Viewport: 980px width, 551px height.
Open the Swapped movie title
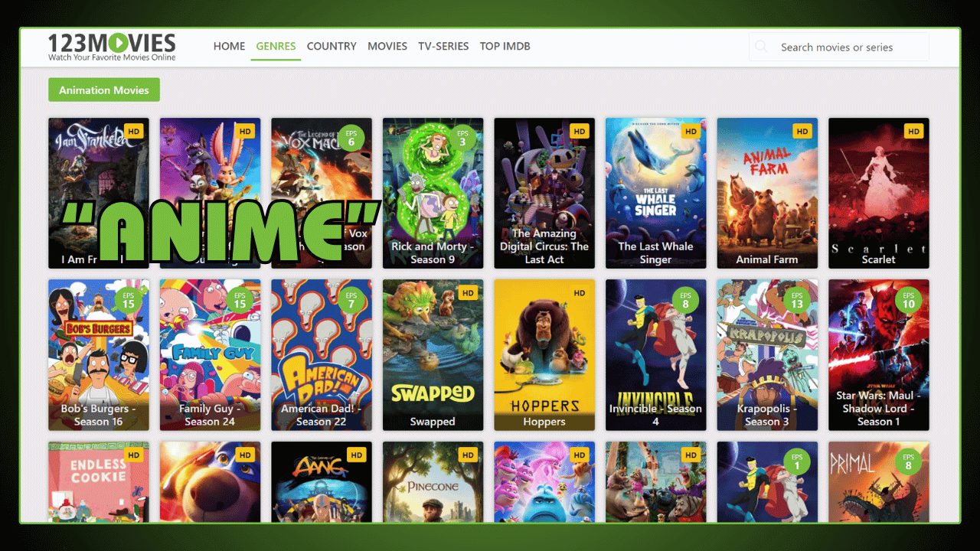[433, 422]
